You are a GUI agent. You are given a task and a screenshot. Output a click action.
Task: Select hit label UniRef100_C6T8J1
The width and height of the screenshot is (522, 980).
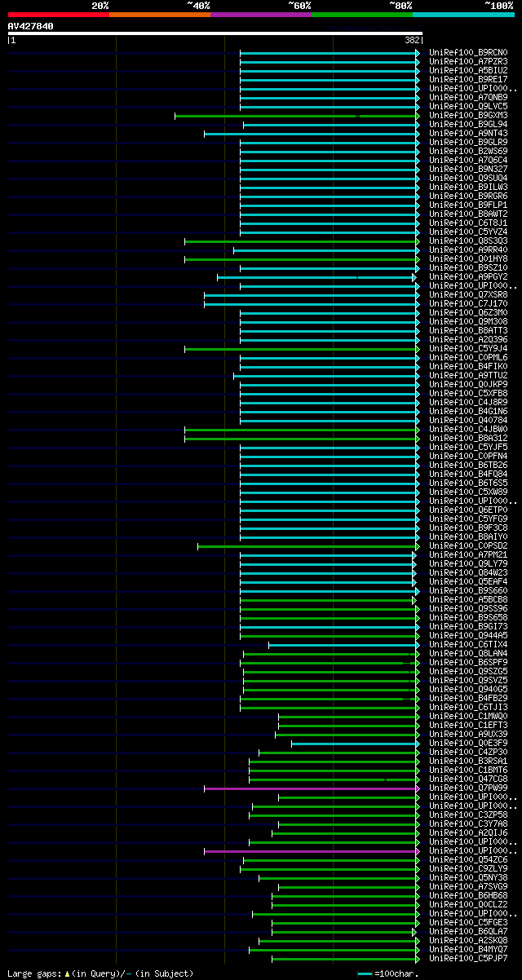(469, 223)
